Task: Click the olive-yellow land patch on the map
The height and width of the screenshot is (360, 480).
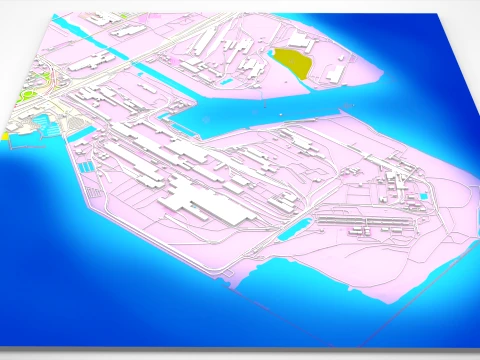Action: [x=294, y=63]
